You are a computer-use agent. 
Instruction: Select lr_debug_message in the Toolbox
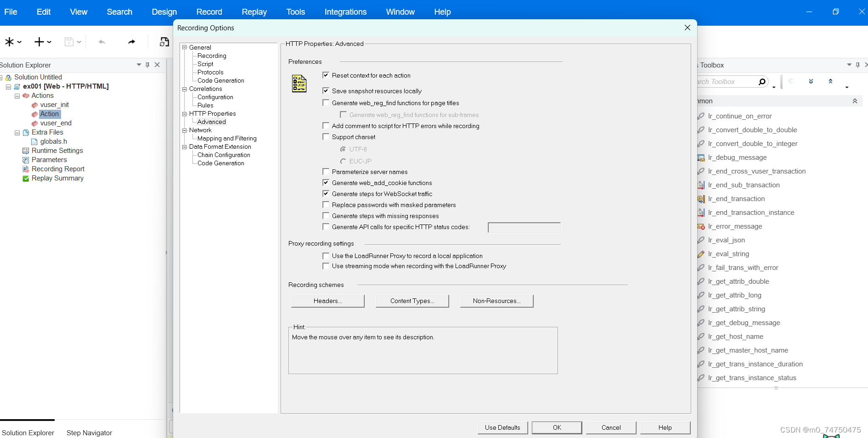(x=737, y=157)
